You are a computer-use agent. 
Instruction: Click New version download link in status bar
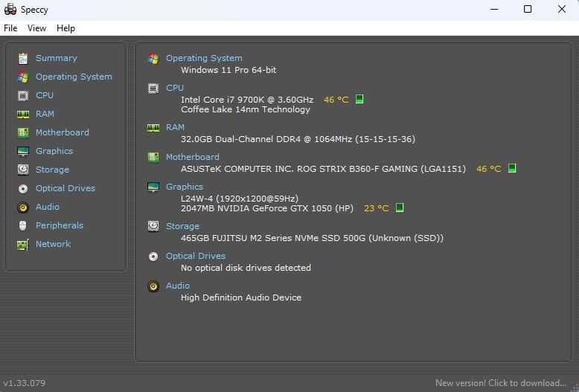(500, 383)
